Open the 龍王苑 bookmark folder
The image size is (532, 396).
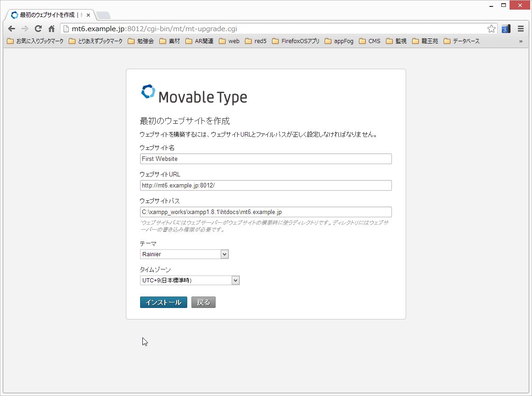pos(425,41)
